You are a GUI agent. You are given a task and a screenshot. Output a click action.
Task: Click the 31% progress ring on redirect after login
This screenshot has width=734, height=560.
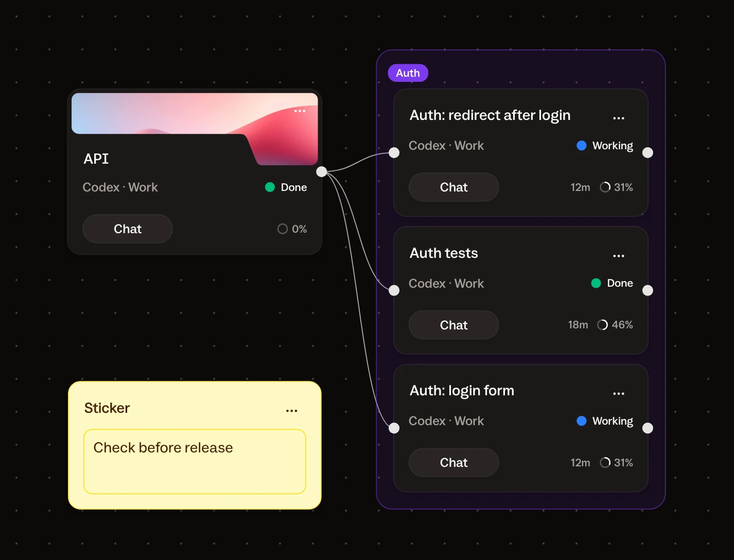pyautogui.click(x=605, y=187)
